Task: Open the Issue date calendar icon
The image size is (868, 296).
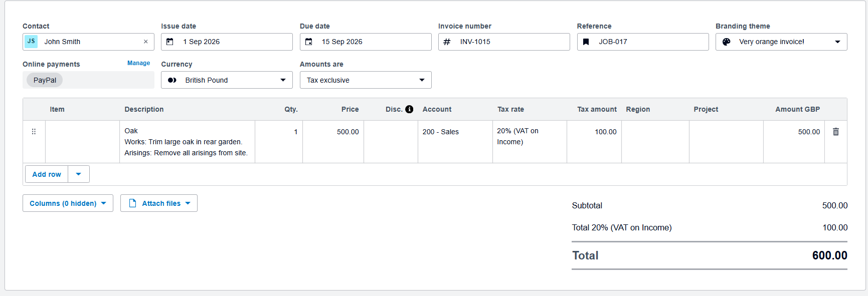Action: [170, 42]
